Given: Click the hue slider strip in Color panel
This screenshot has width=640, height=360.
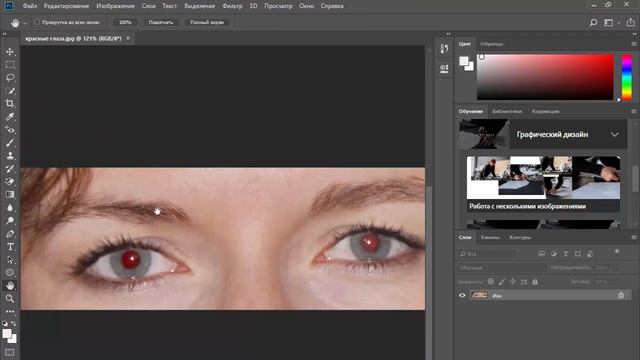Looking at the screenshot, I should (x=627, y=77).
